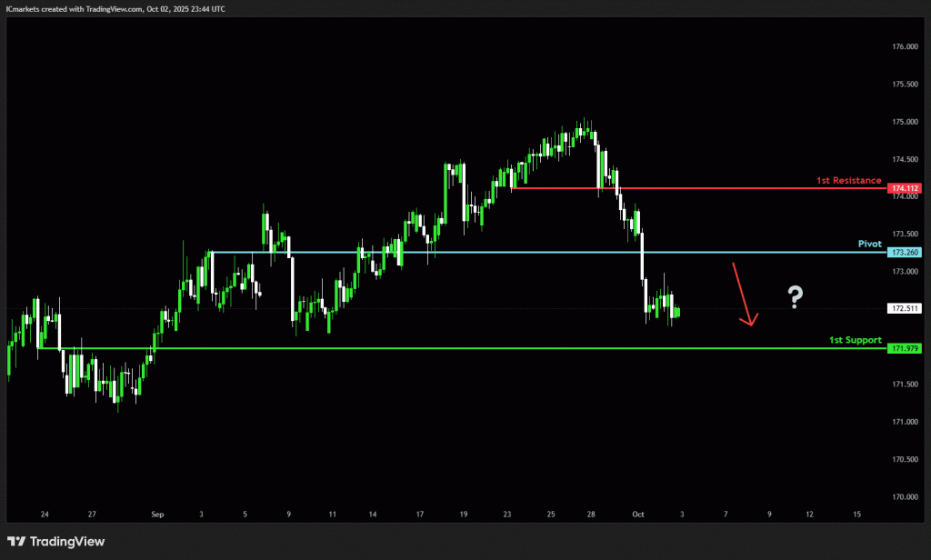Click the red downward arrow drawing
931x560 pixels.
744,295
